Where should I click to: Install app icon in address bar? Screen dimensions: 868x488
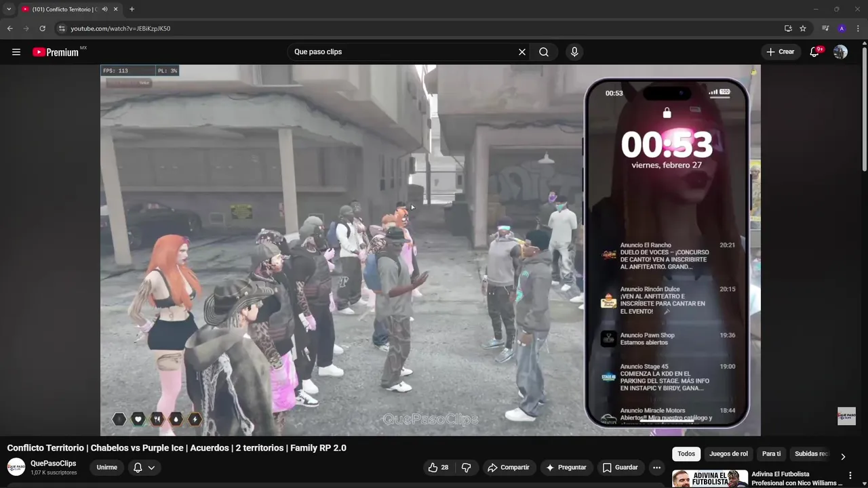pos(788,28)
